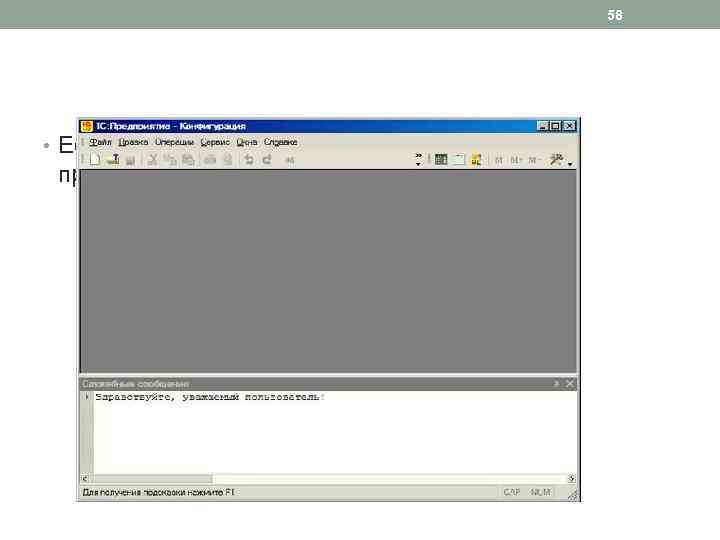720x540 pixels.
Task: Click the horizontal scrollbar left arrow
Action: click(x=84, y=478)
